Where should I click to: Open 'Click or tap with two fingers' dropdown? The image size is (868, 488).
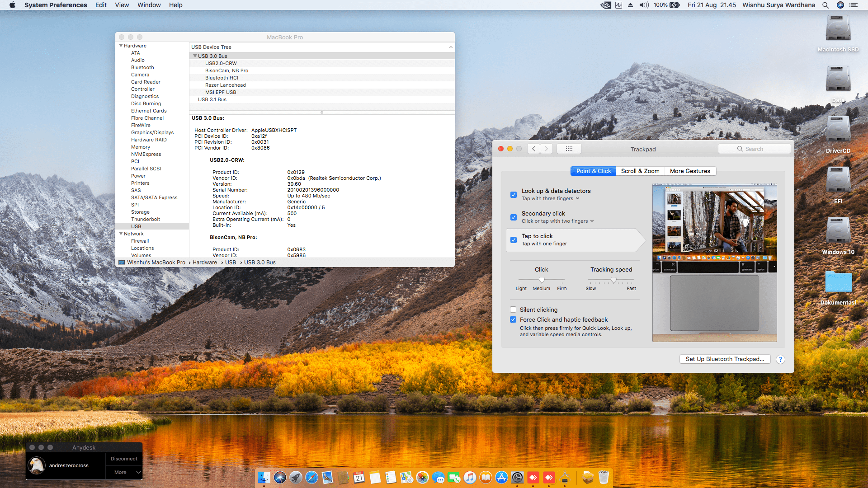point(558,221)
